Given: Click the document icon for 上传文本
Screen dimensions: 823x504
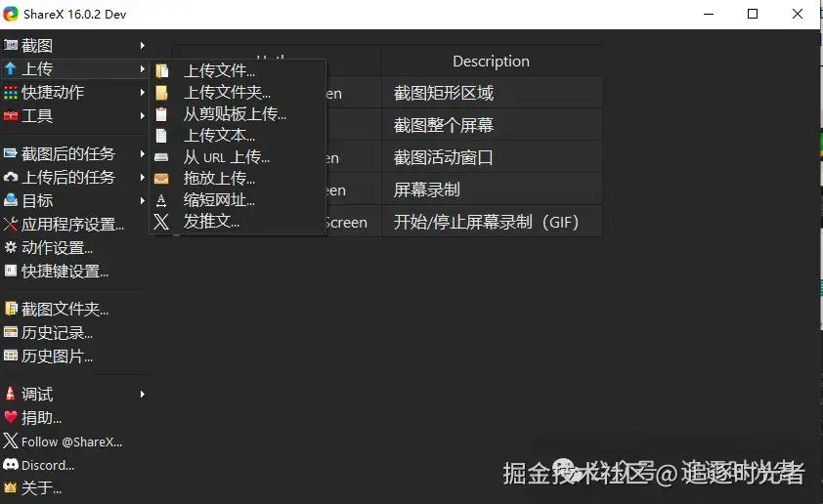Looking at the screenshot, I should [x=161, y=136].
